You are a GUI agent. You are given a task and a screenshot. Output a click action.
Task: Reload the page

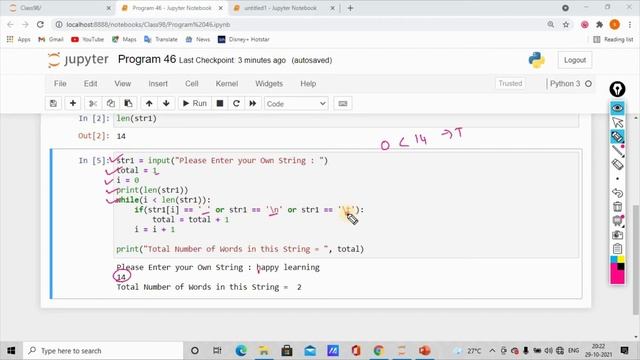click(40, 24)
